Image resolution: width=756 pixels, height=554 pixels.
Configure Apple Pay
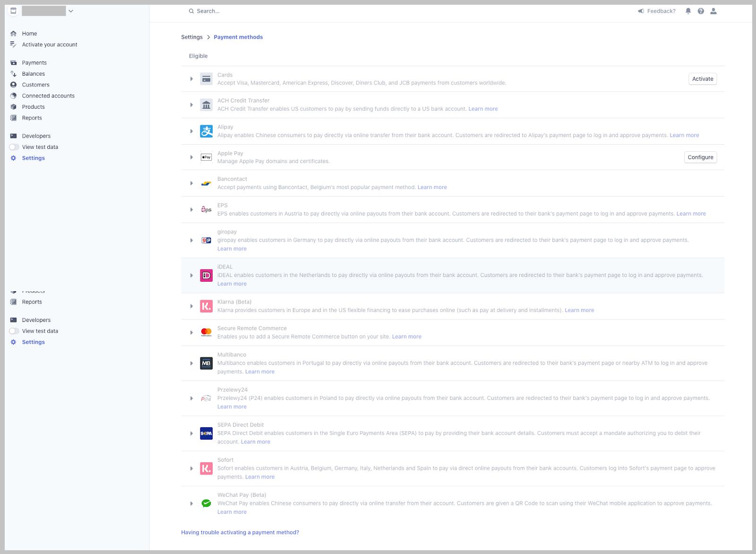click(701, 157)
